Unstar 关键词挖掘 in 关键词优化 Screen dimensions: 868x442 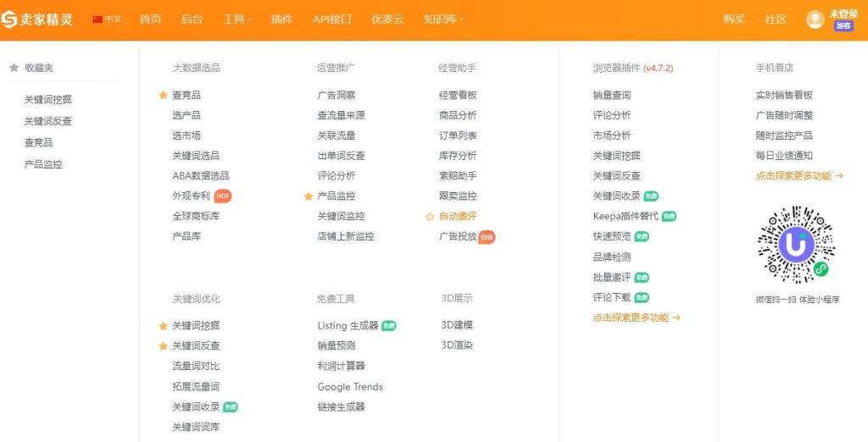tap(163, 326)
